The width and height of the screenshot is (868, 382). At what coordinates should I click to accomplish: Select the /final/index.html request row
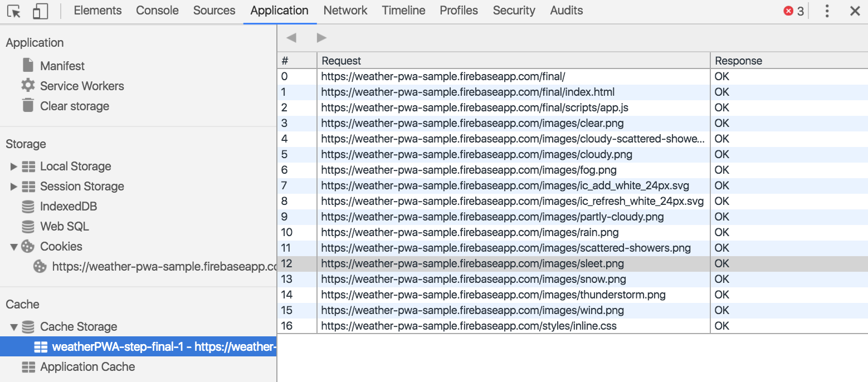tap(573, 92)
